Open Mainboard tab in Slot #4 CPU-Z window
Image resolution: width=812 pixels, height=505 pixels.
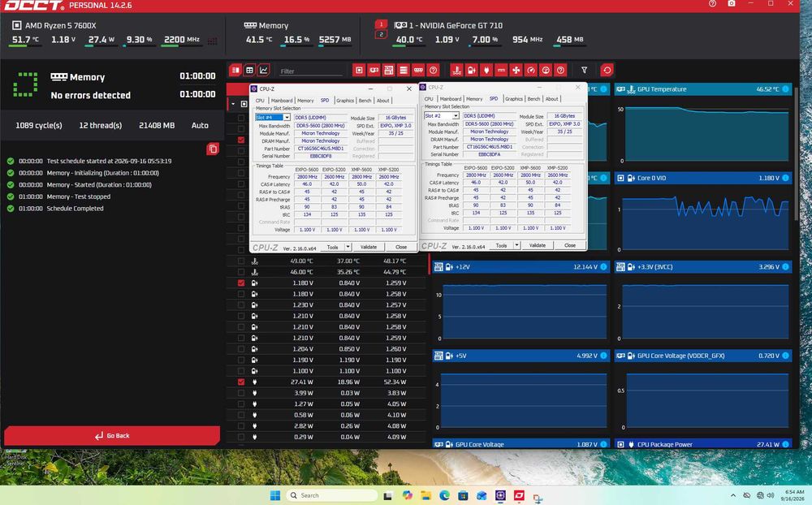[x=282, y=101]
